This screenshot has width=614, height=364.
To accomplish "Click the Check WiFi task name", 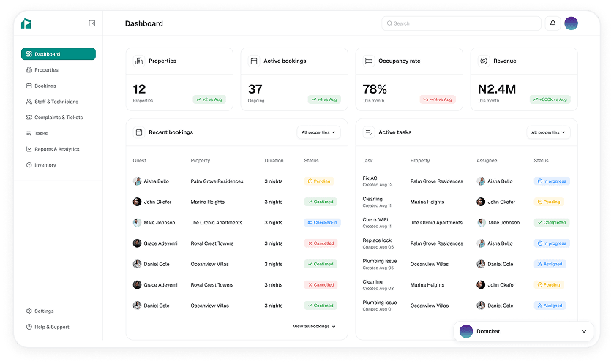I will point(375,219).
